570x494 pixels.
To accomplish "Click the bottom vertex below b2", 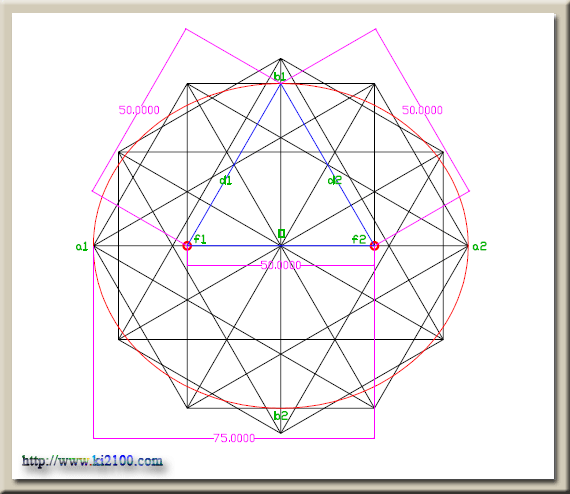I will tap(281, 433).
